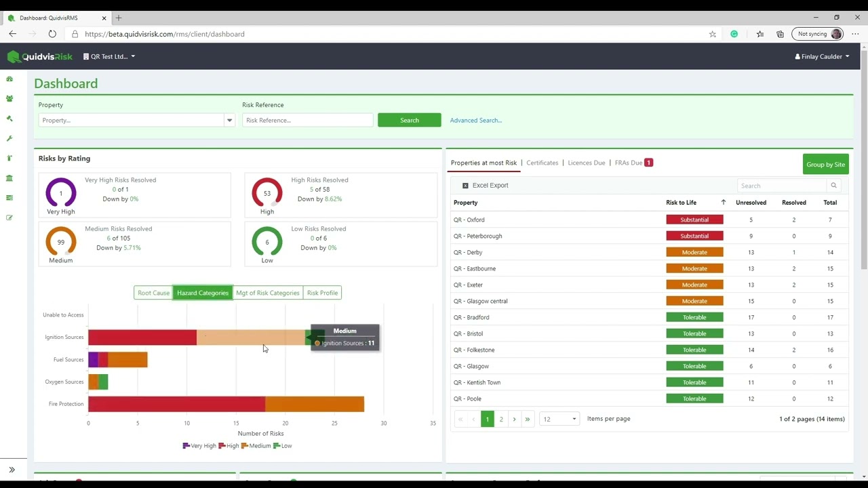
Task: View site info via lock icon
Action: pos(75,34)
